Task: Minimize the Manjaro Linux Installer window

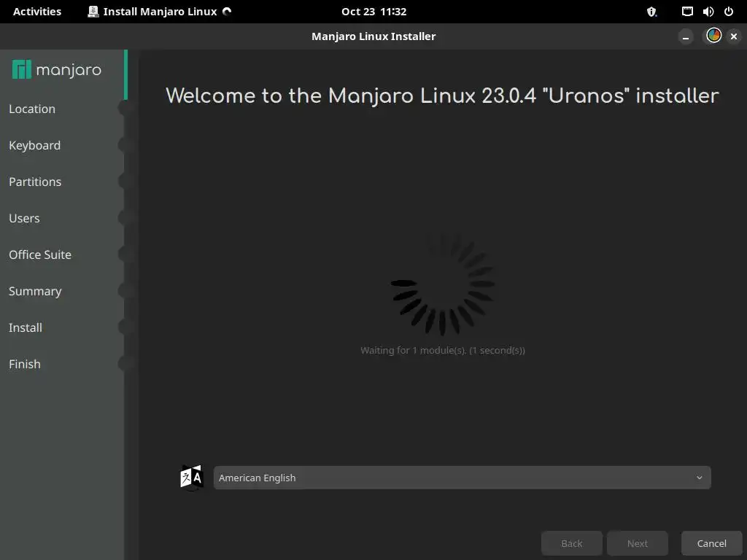Action: [x=686, y=36]
